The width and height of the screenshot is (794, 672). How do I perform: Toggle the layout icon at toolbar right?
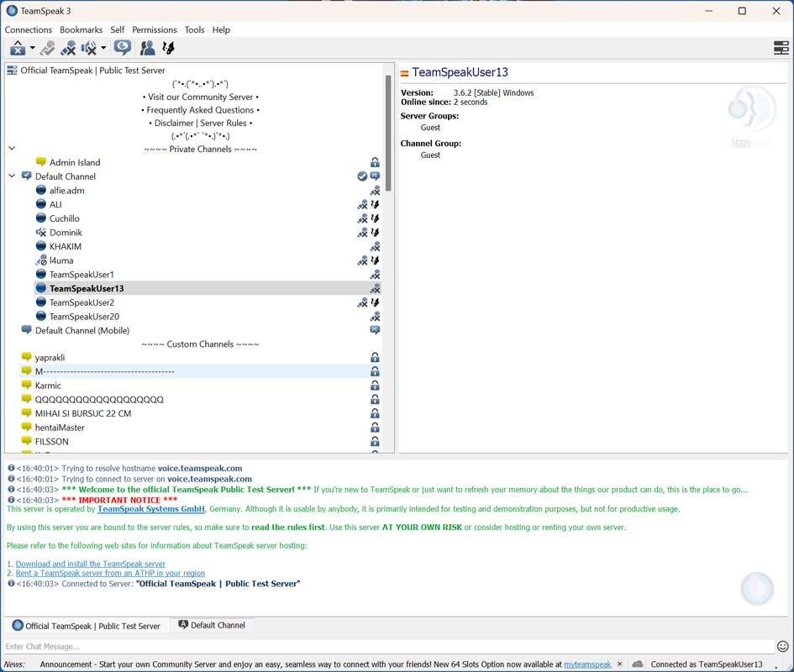pyautogui.click(x=781, y=49)
